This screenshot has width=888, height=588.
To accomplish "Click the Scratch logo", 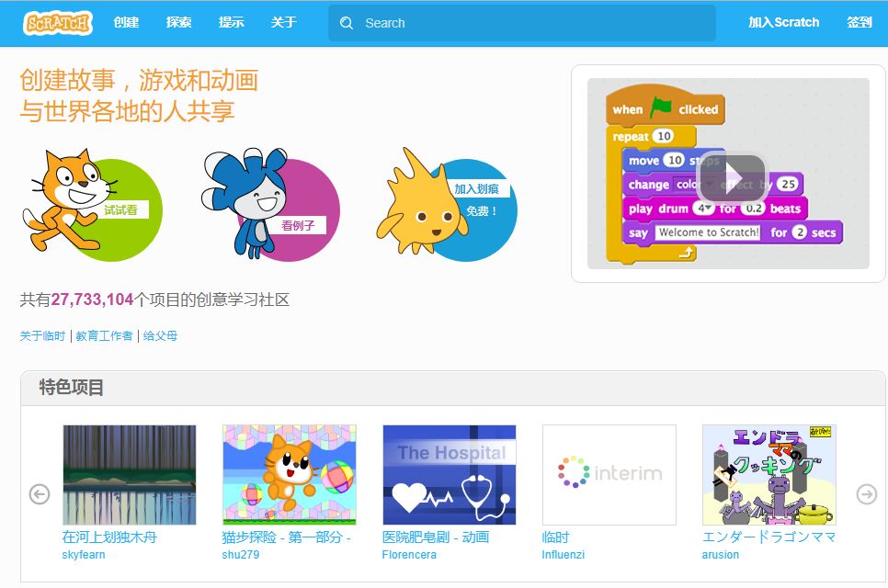I will [x=57, y=23].
